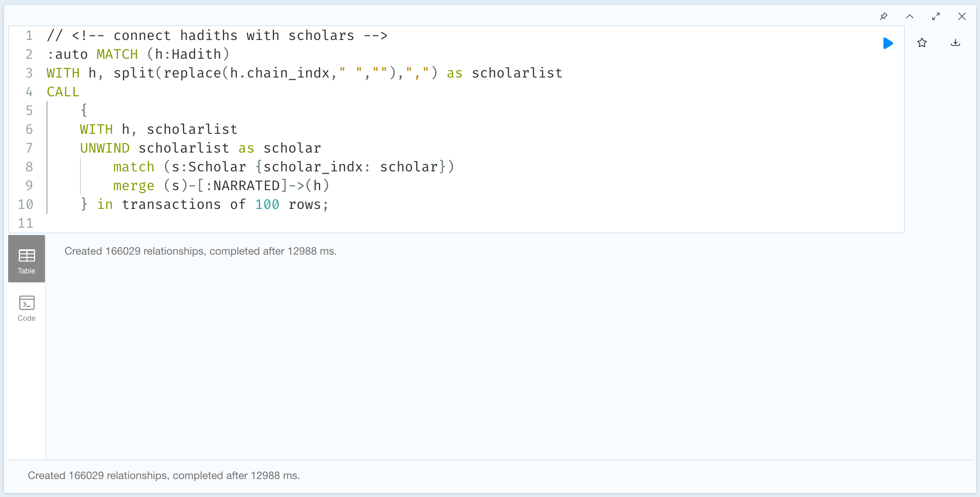The height and width of the screenshot is (497, 980).
Task: Close the query result frame
Action: click(x=962, y=16)
